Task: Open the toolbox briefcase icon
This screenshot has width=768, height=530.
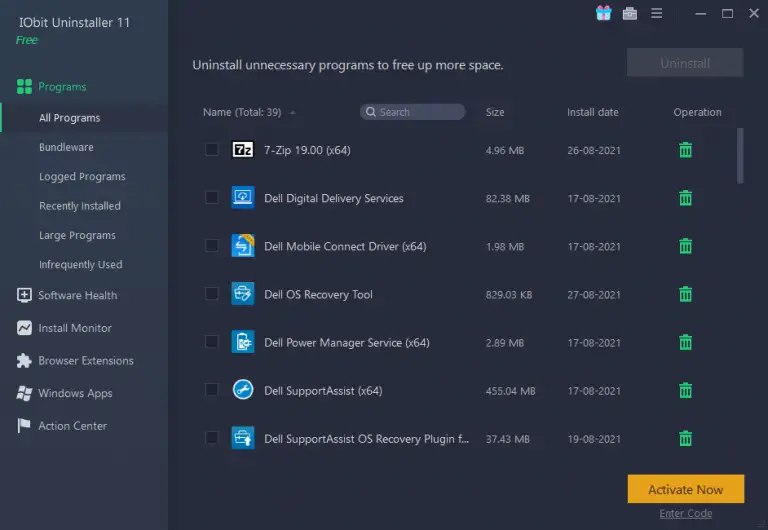Action: point(630,14)
